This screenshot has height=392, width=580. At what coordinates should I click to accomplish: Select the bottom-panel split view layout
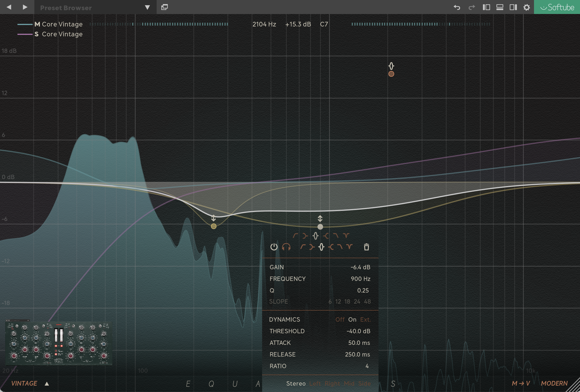point(500,7)
